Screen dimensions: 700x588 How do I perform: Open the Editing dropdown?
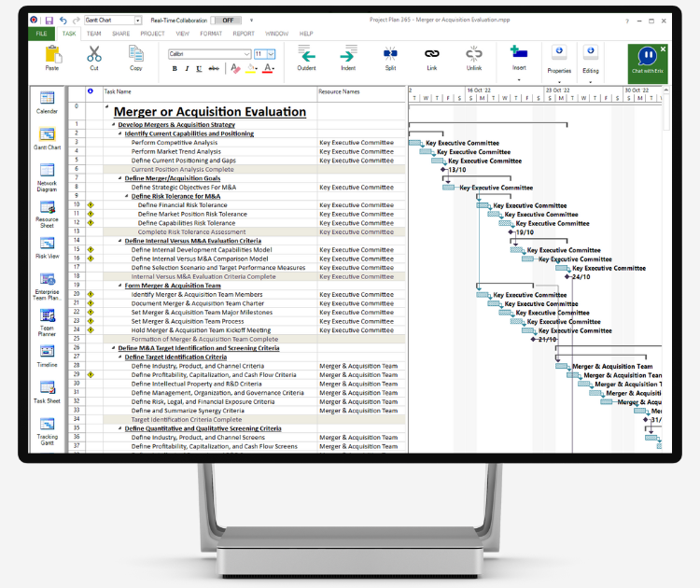tap(590, 82)
